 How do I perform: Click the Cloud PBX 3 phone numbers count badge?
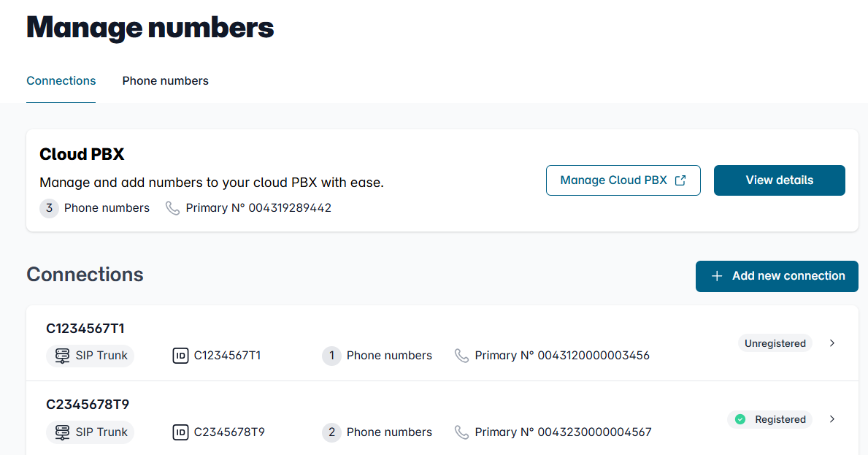click(49, 208)
